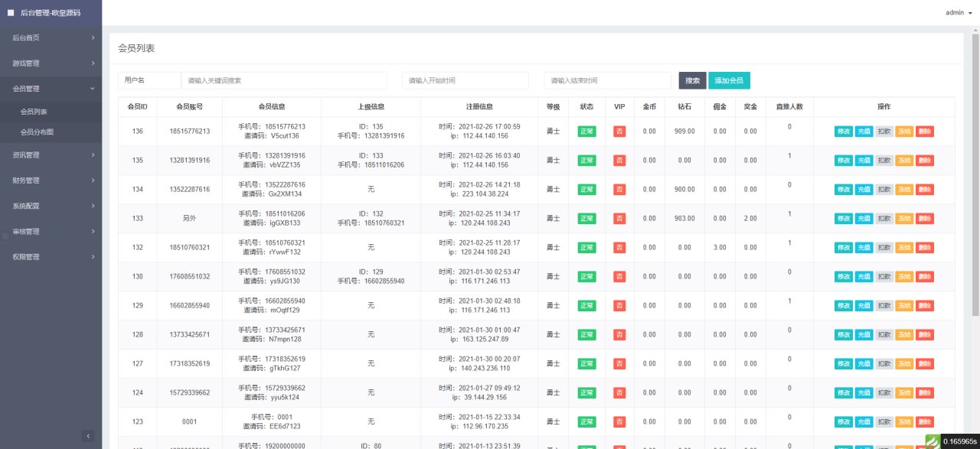This screenshot has height=449, width=980.
Task: Click the white square logo icon in sidebar header
Action: click(x=11, y=12)
